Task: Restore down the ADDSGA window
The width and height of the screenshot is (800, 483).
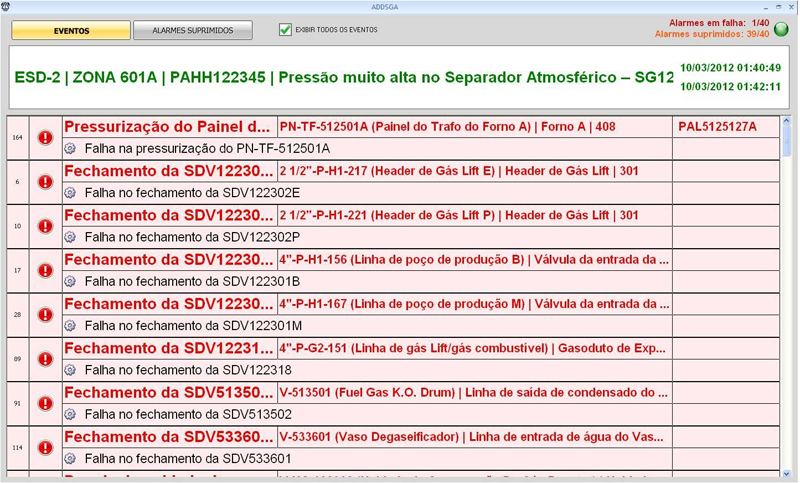Action: [779, 7]
